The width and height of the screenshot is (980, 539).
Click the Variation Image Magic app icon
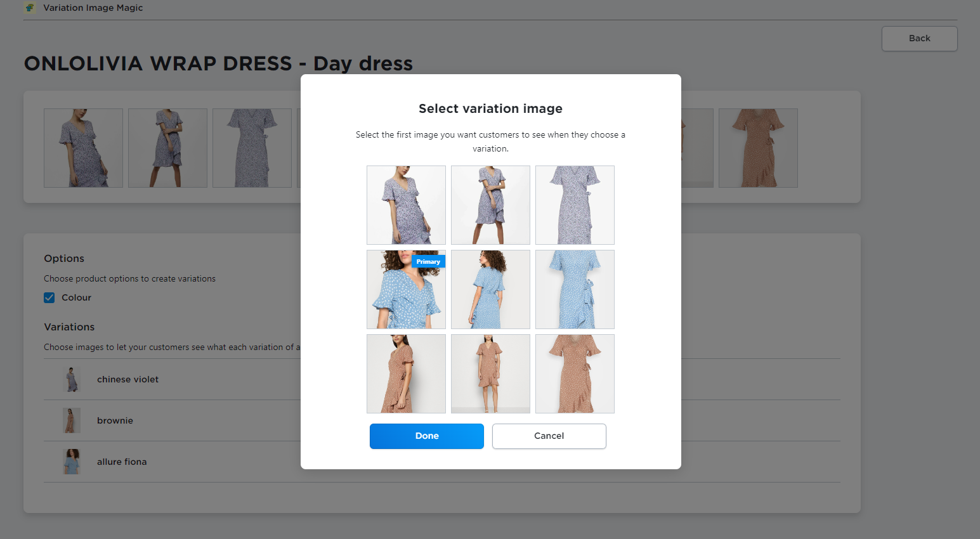click(30, 8)
